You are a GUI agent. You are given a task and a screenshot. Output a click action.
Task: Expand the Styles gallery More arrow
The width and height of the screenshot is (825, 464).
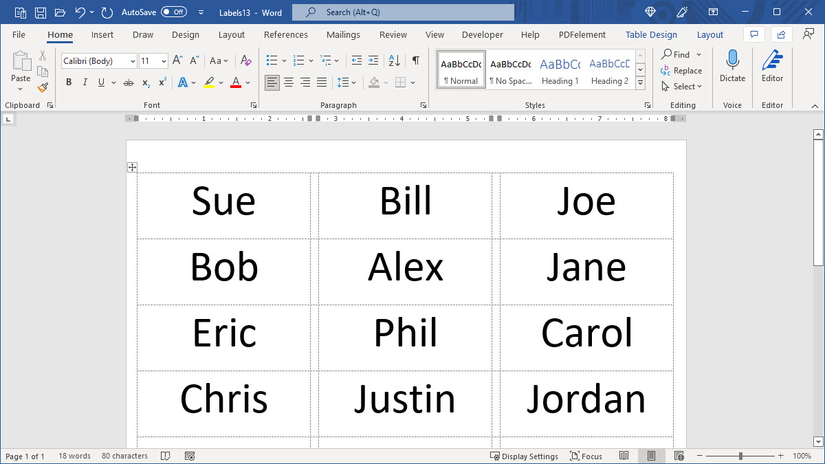[x=640, y=82]
